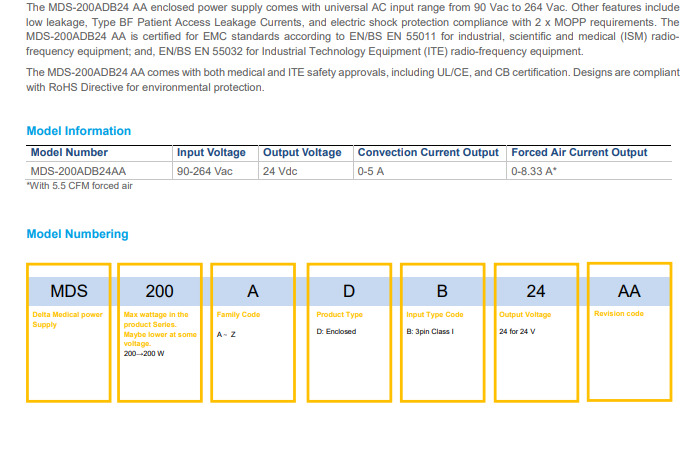The width and height of the screenshot is (683, 458).
Task: Click the Model Numbering heading
Action: pos(77,234)
